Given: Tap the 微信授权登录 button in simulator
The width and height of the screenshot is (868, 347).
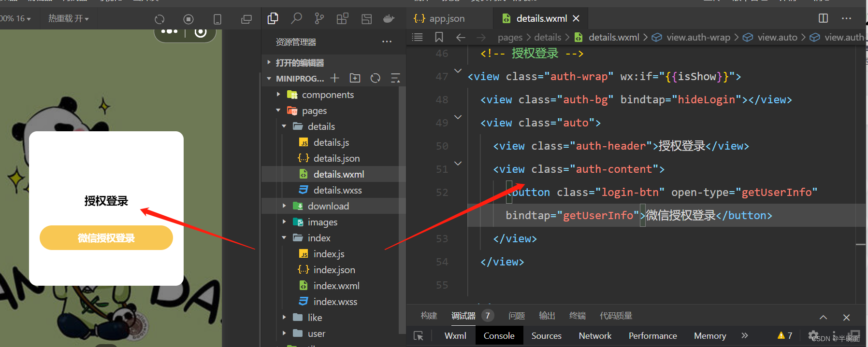Looking at the screenshot, I should (106, 237).
